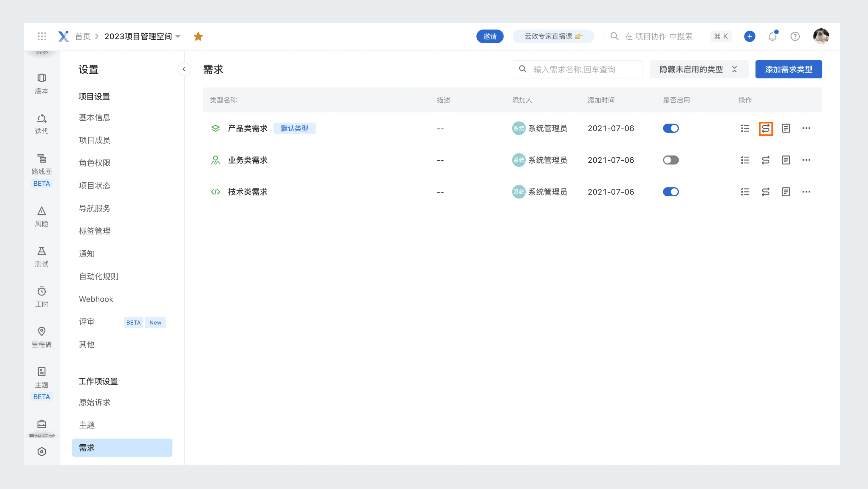Image resolution: width=868 pixels, height=490 pixels.
Task: Open 主题 work item settings in settings panel
Action: 87,425
